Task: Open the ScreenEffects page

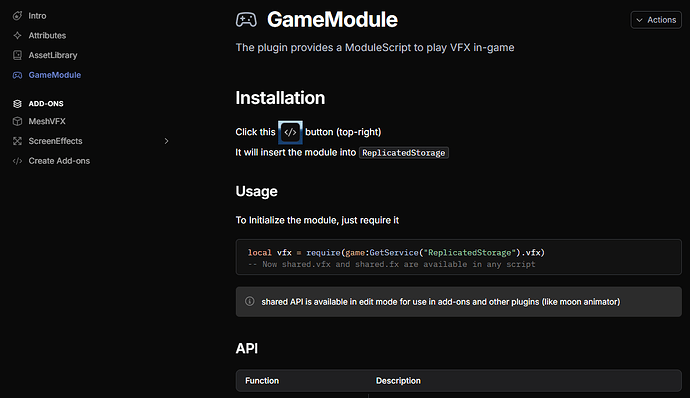Action: (55, 141)
